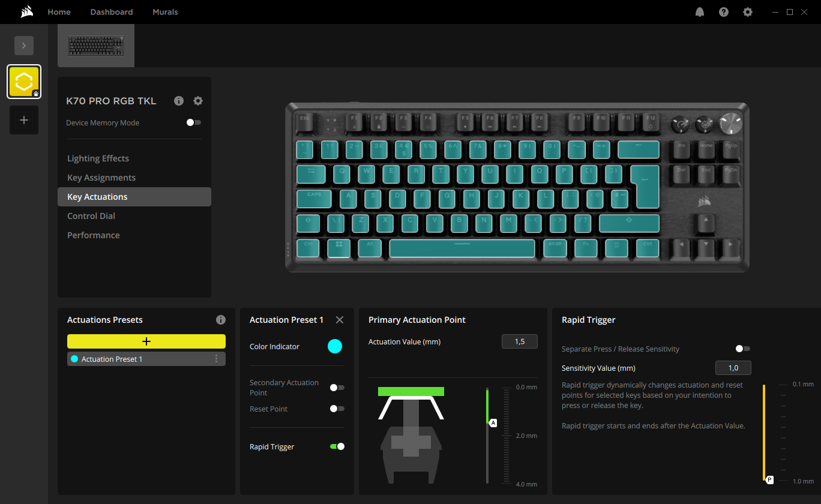Switch to the Murals tab

165,12
